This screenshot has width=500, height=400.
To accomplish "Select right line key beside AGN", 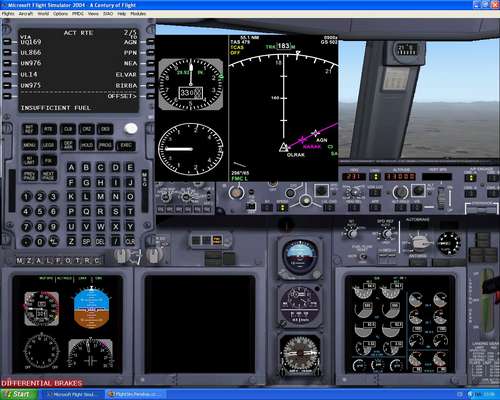I will pyautogui.click(x=150, y=42).
